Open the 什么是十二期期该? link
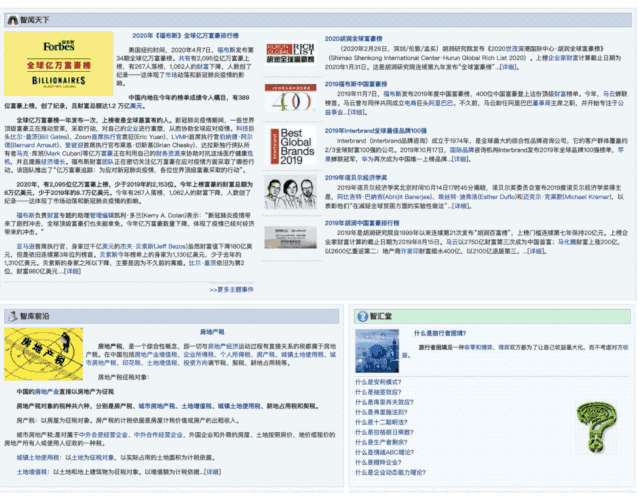The height and width of the screenshot is (497, 639). 381,422
